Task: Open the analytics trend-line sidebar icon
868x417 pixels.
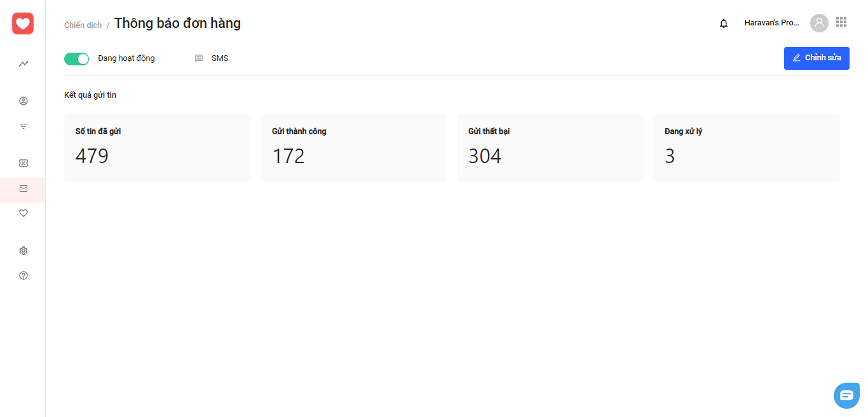Action: pyautogui.click(x=24, y=63)
